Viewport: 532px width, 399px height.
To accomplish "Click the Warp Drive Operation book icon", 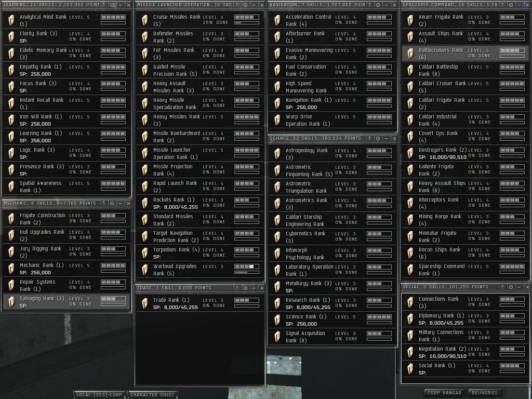I will point(277,120).
